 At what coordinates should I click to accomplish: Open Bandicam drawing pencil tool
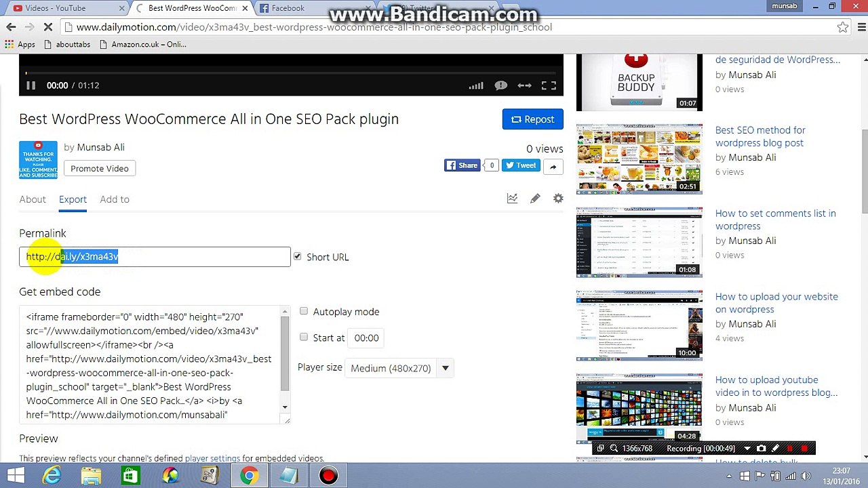776,448
